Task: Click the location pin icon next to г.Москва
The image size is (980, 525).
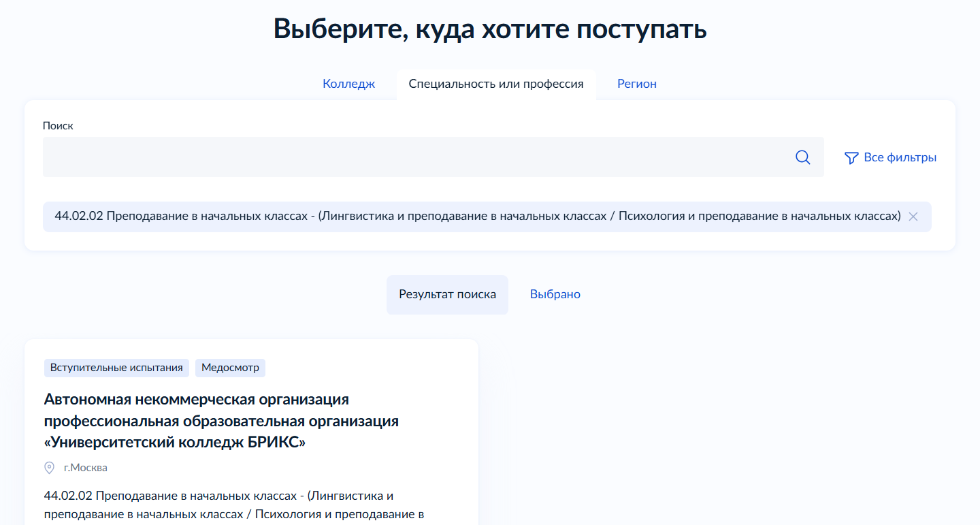Action: pyautogui.click(x=49, y=468)
